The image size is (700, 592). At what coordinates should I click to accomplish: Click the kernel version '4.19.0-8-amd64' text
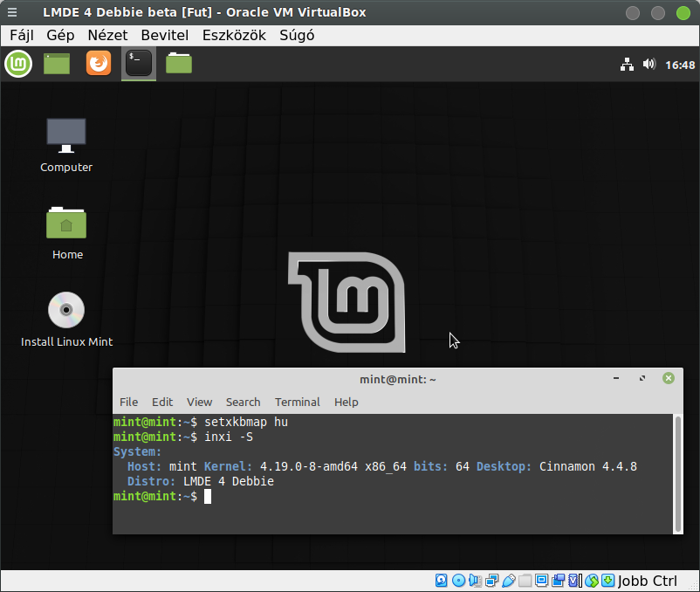(x=309, y=466)
